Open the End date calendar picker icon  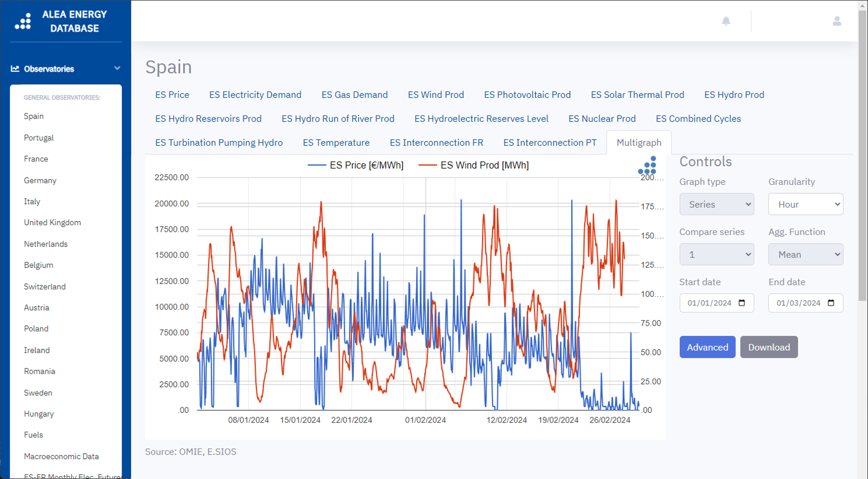click(831, 303)
